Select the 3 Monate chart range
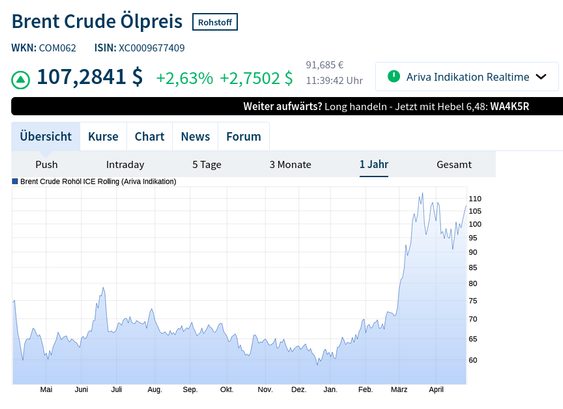This screenshot has height=409, width=563. coord(290,164)
